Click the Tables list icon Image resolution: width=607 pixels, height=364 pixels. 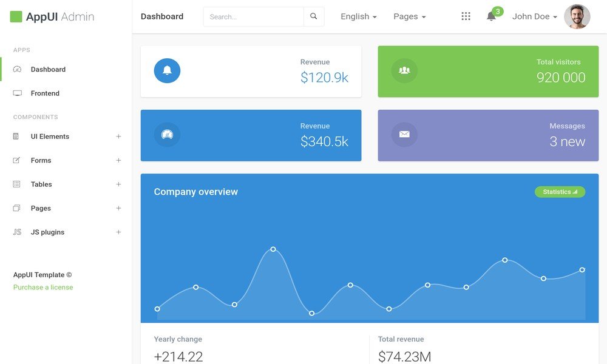click(16, 184)
